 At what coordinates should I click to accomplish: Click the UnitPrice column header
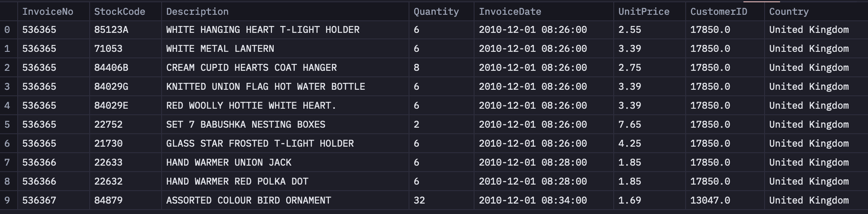click(x=644, y=12)
